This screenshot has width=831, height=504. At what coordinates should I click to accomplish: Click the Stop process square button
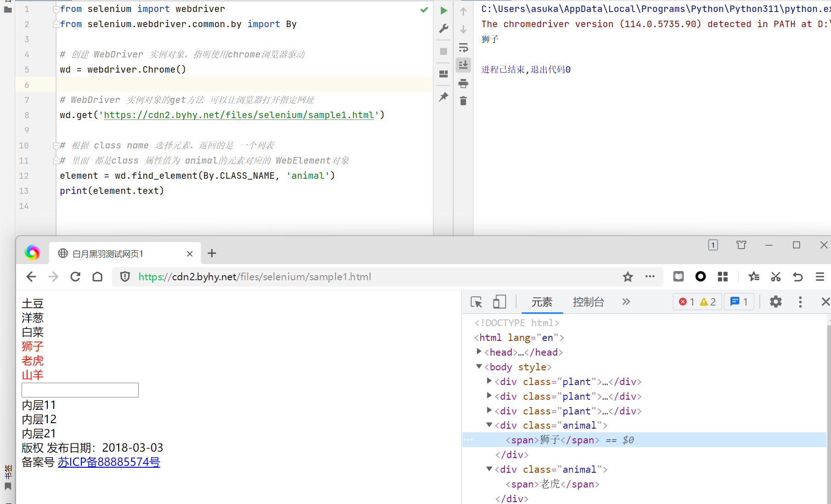point(444,51)
